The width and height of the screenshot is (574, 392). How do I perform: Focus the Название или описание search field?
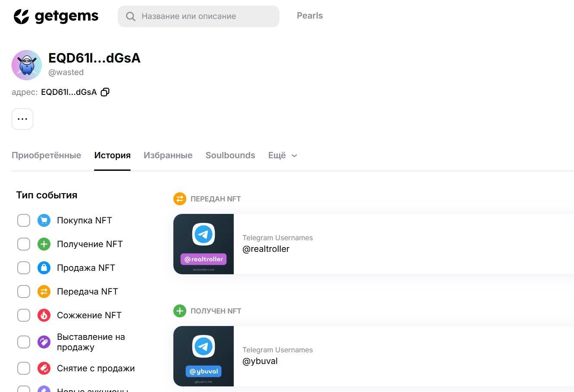[198, 16]
